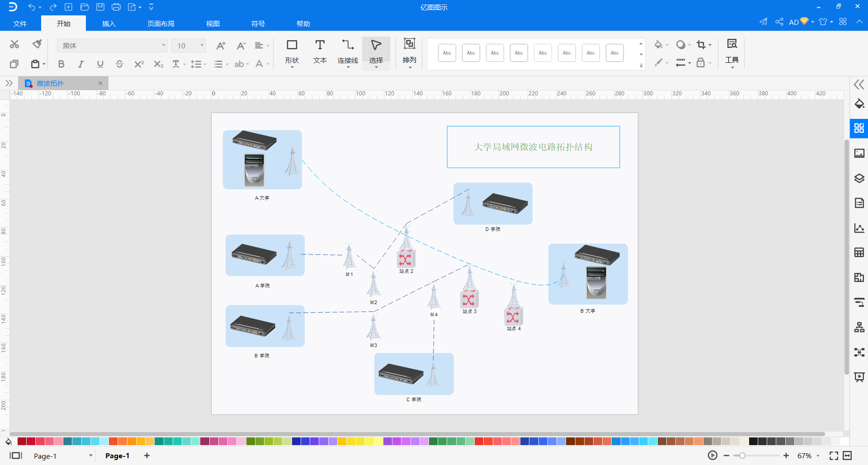This screenshot has width=868, height=465.
Task: Open the Layers panel in right sidebar
Action: pos(859,178)
